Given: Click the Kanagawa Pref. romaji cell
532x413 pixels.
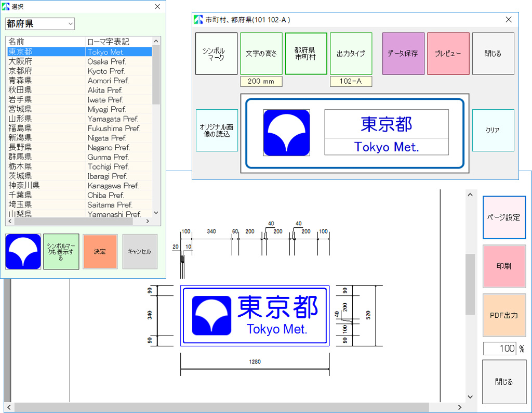Looking at the screenshot, I should [x=119, y=185].
